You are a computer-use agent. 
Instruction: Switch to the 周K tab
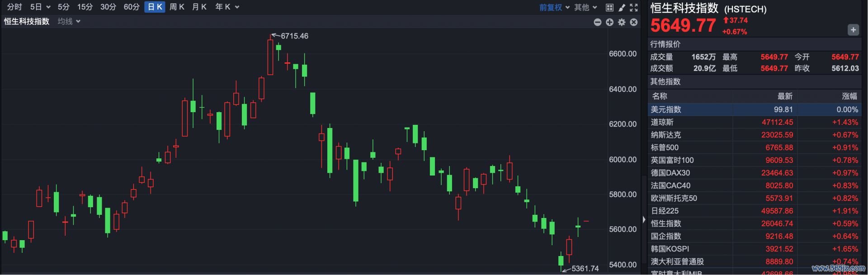(177, 7)
